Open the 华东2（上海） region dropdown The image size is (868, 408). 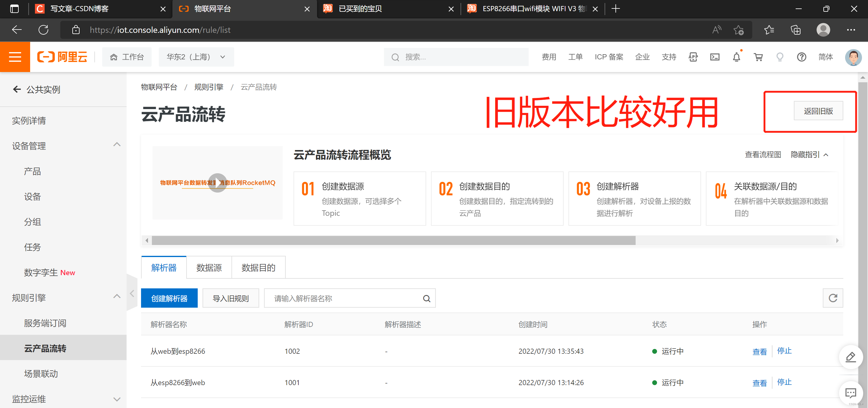point(196,57)
